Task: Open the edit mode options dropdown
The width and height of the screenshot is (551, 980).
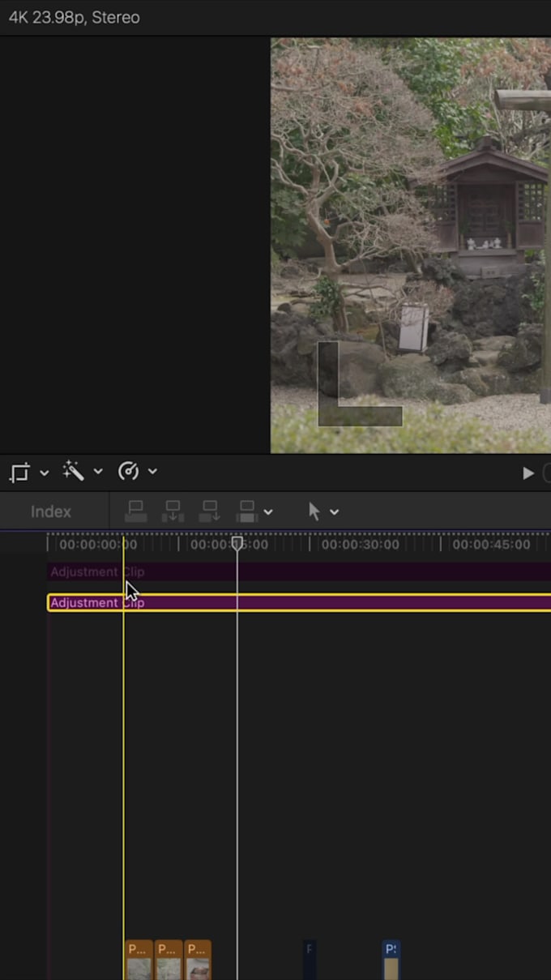Action: click(268, 512)
